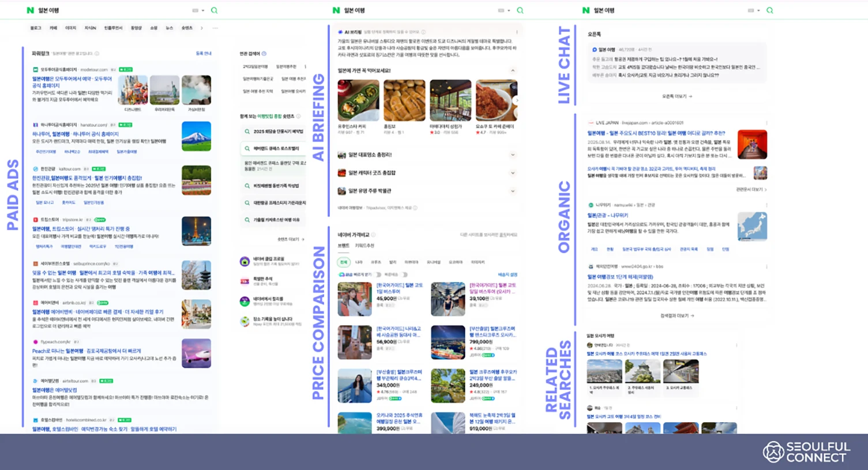Click the info icon next to 네이버 가격비교 title
Screen dimensions: 868x470
point(373,235)
